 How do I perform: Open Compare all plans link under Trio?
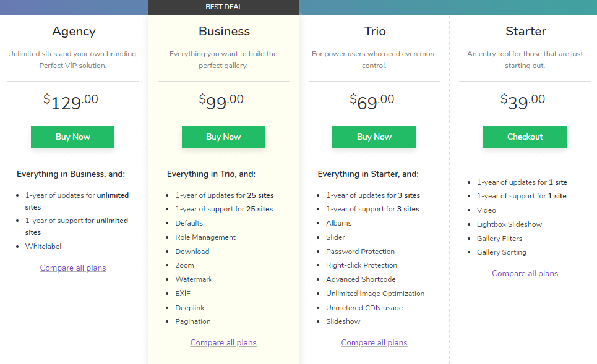(x=374, y=342)
